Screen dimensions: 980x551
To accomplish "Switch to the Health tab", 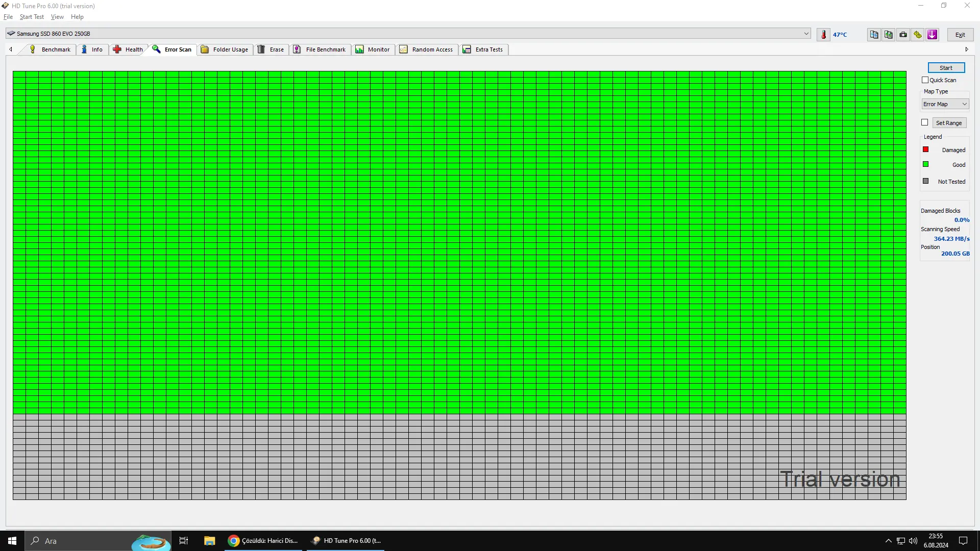I will 128,49.
